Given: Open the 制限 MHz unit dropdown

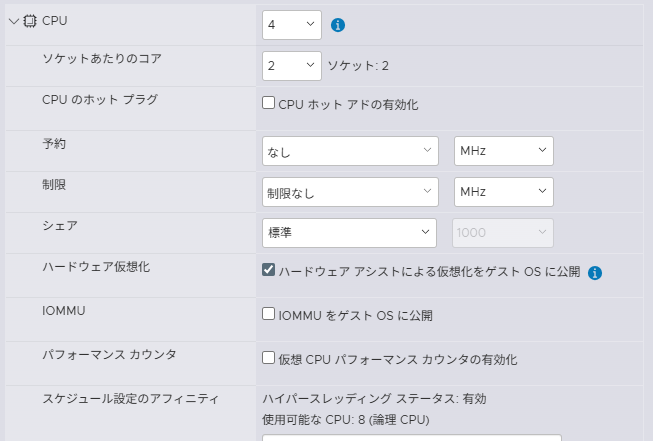Looking at the screenshot, I should tap(503, 191).
